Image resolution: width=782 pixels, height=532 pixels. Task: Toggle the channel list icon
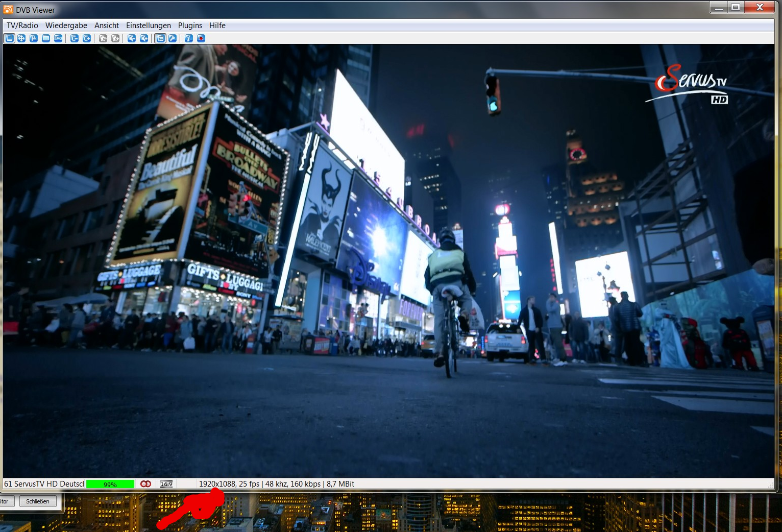[160, 38]
